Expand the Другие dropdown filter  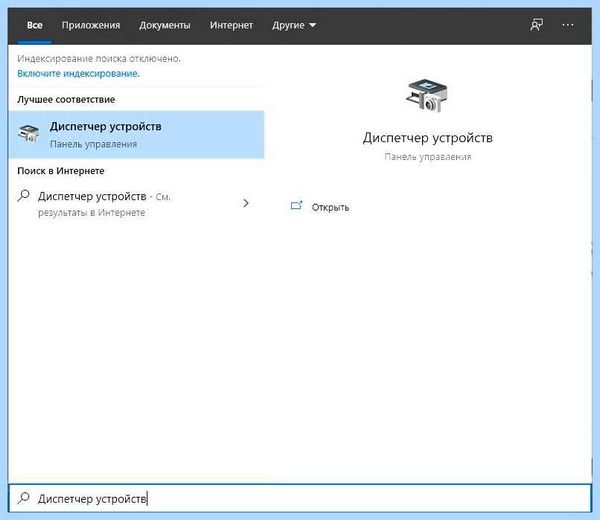(x=294, y=25)
